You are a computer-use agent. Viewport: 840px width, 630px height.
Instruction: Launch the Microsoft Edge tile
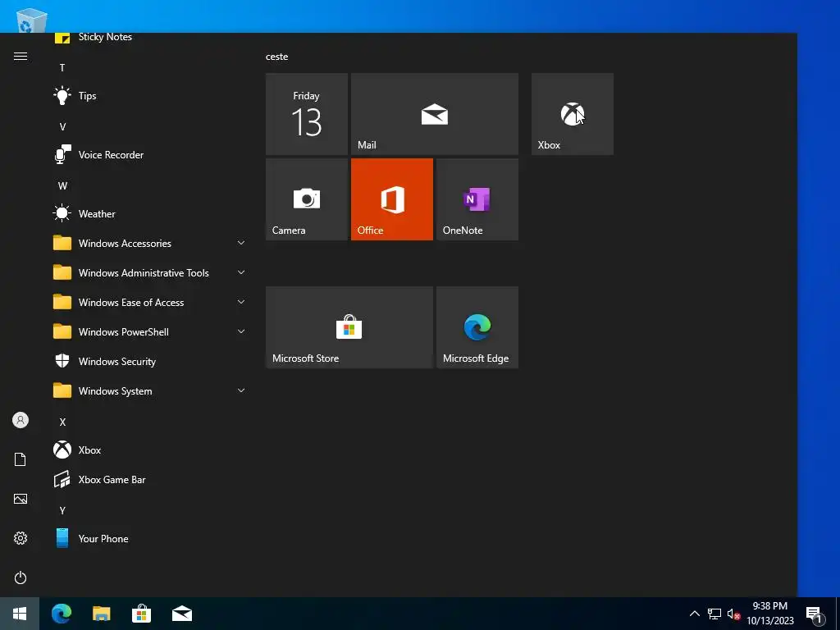tap(477, 327)
